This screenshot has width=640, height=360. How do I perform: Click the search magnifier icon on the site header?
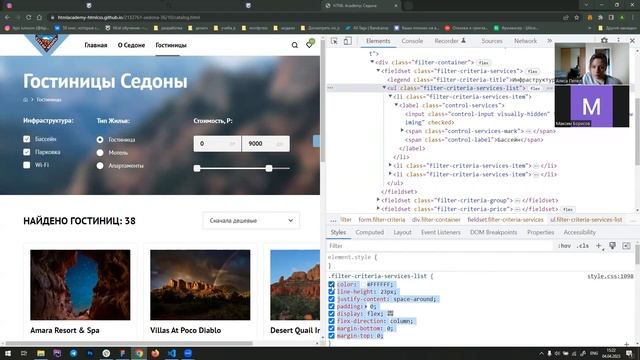295,45
